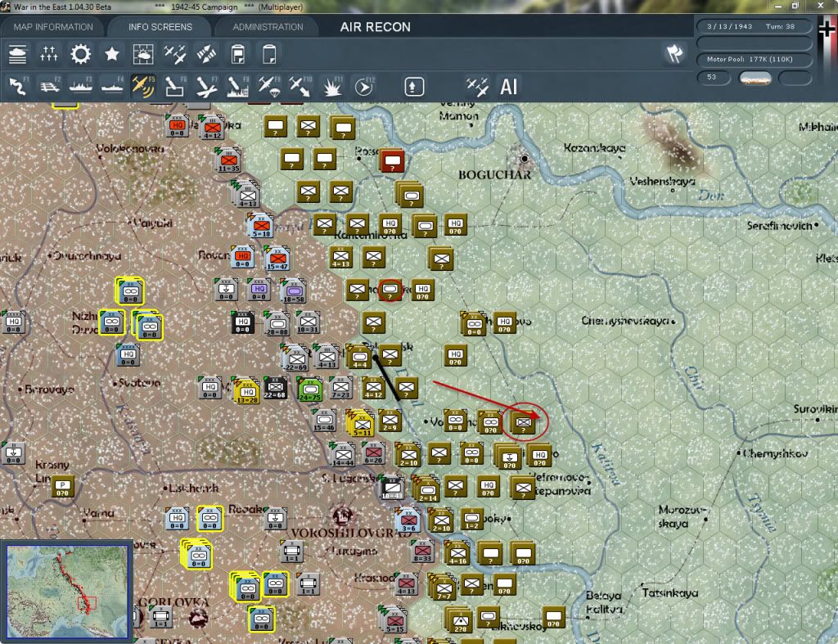Click the planes icon beside AI
Viewport: 838px width, 644px height.
pos(477,87)
